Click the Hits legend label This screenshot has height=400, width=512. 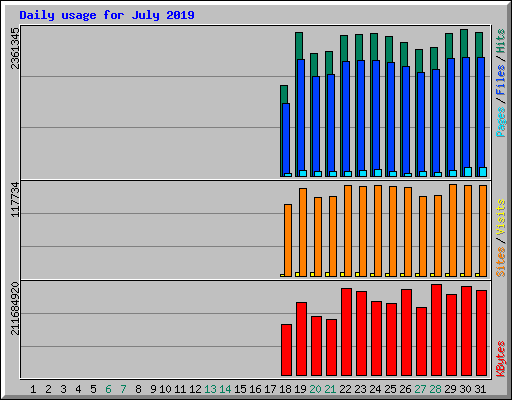tap(500, 41)
